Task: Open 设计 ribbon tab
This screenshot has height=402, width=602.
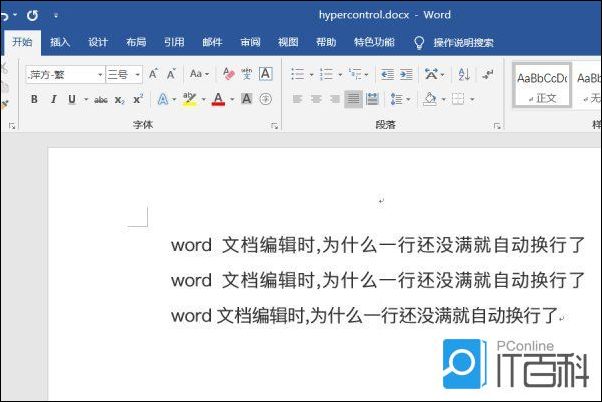Action: click(98, 42)
